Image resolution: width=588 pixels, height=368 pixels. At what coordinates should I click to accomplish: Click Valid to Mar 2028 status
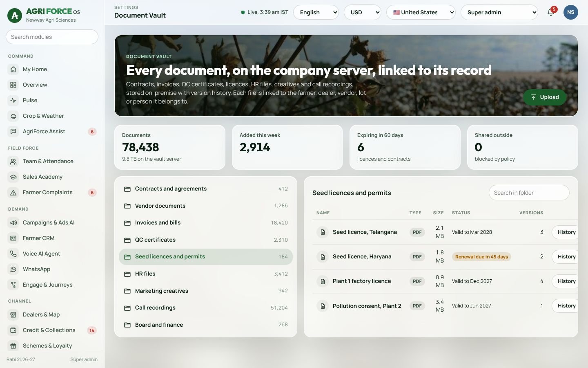[472, 232]
